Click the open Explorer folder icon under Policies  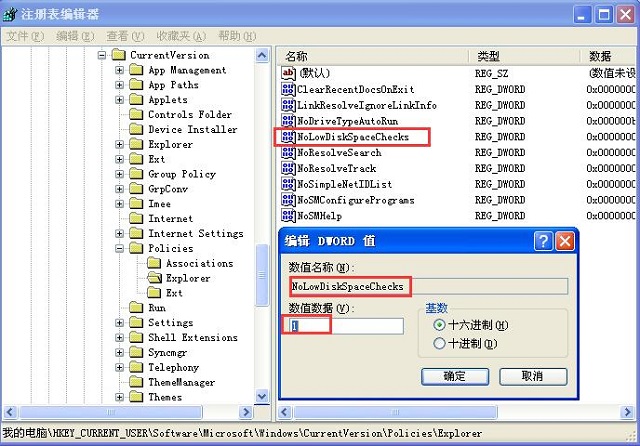(154, 278)
